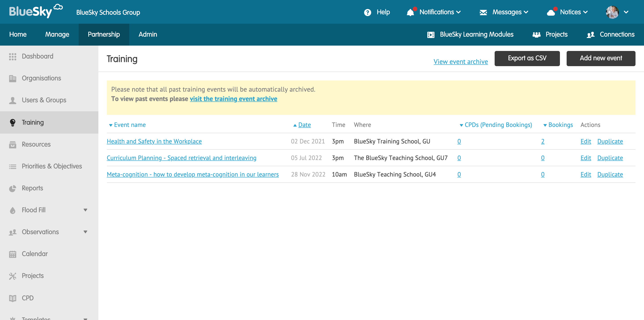This screenshot has height=320, width=644.
Task: Click the Projects group icon in top navigation
Action: 536,35
